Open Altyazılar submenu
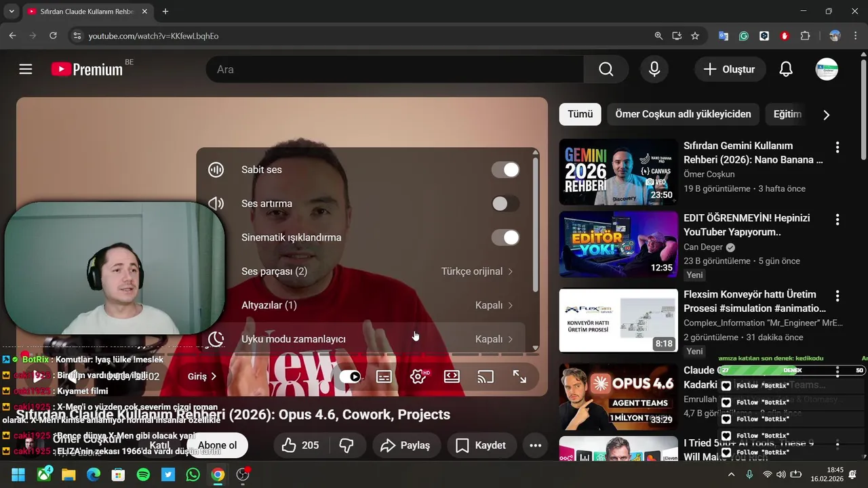Image resolution: width=868 pixels, height=488 pixels. coord(367,305)
